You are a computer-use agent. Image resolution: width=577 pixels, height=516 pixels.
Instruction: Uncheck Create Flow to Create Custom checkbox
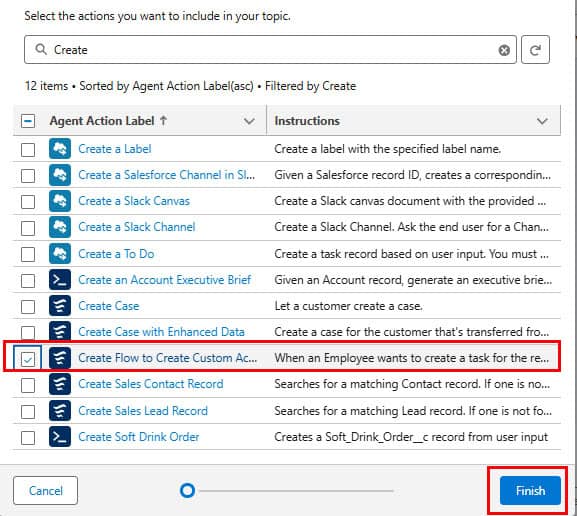click(28, 359)
